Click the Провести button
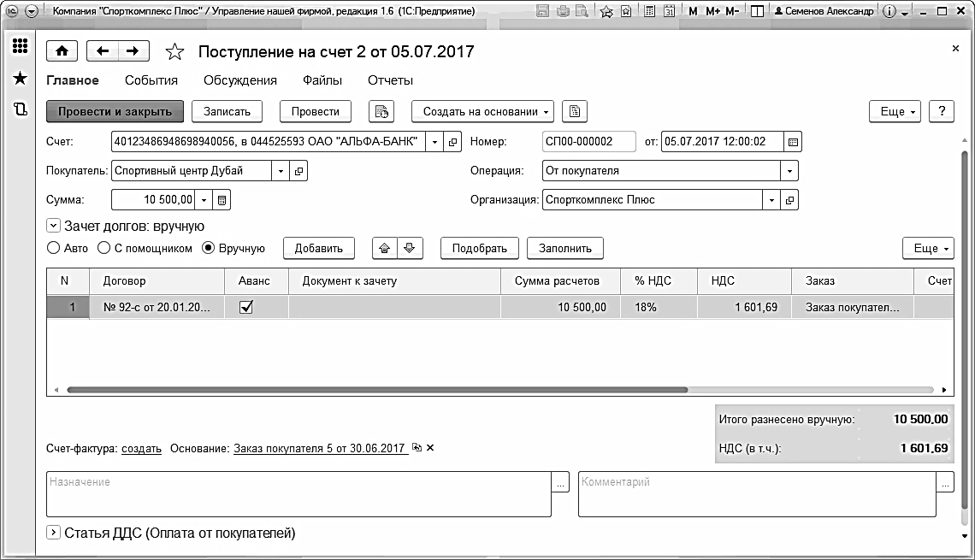 [x=316, y=112]
